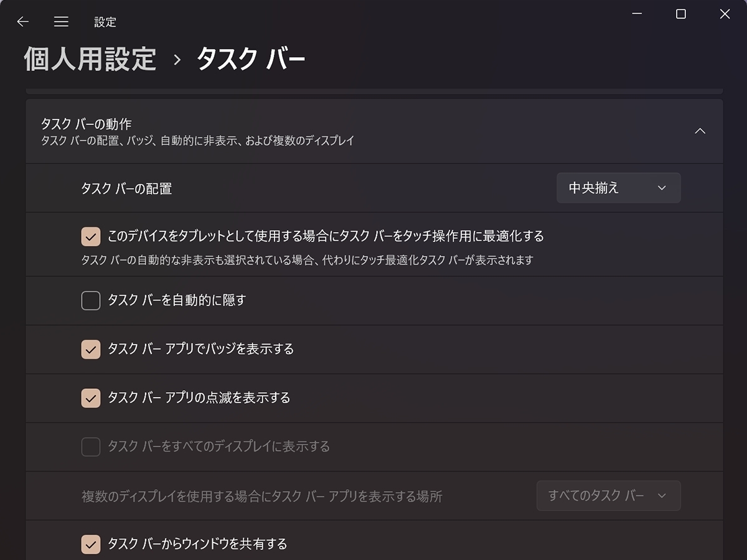Click the タスク バー breadcrumb title
Image resolution: width=747 pixels, height=560 pixels.
pyautogui.click(x=251, y=59)
